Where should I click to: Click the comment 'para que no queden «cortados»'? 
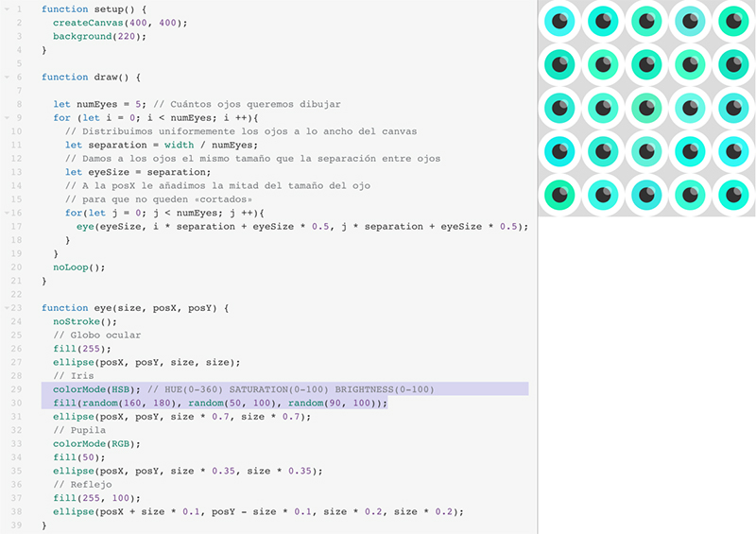[167, 199]
